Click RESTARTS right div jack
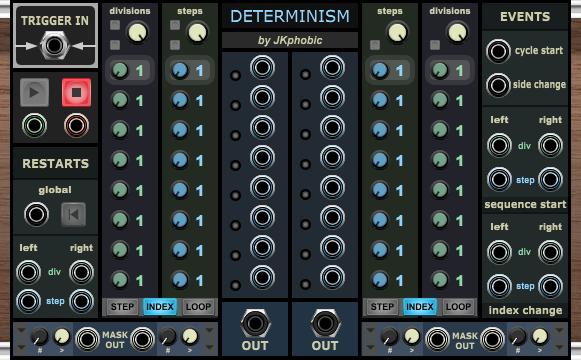The width and height of the screenshot is (581, 360). click(x=81, y=272)
